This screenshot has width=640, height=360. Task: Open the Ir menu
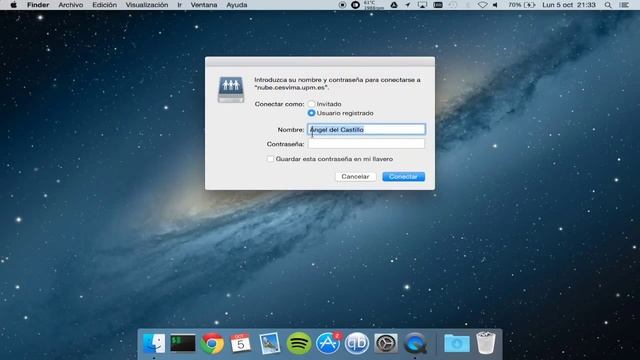click(179, 5)
